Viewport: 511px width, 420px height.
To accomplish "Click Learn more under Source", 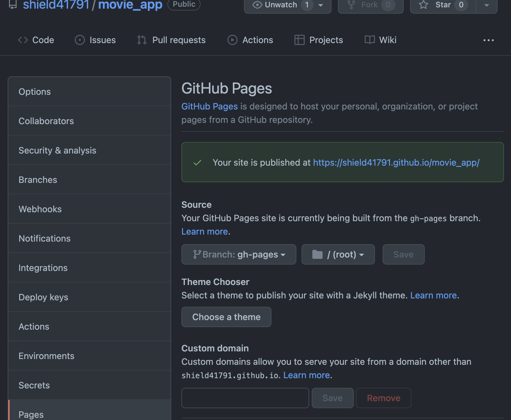I will [x=205, y=231].
